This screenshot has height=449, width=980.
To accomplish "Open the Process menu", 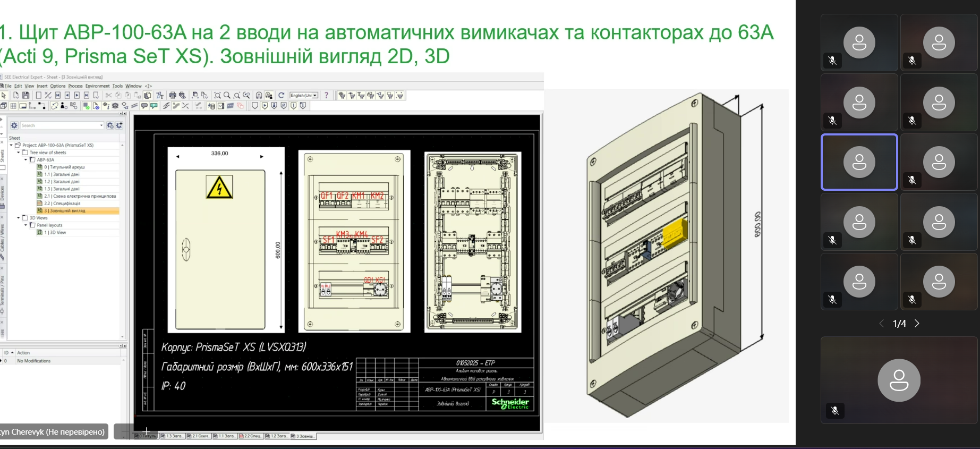I will (x=75, y=86).
